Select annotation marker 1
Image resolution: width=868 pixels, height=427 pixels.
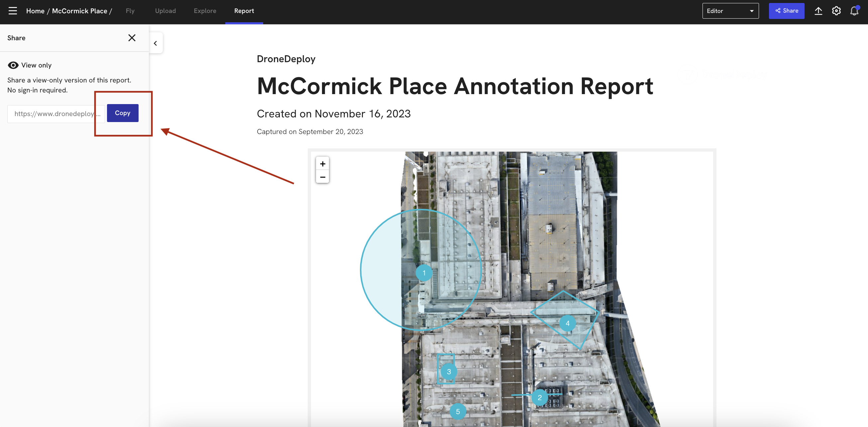click(x=424, y=272)
